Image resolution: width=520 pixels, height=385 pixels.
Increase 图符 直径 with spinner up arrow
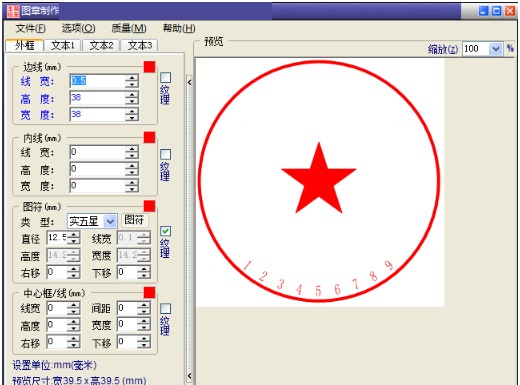point(73,235)
